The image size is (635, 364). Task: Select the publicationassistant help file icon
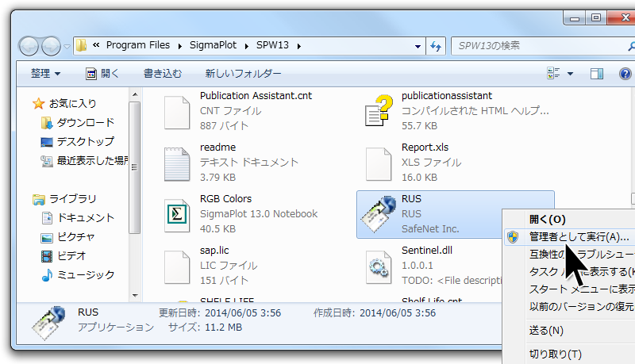379,110
